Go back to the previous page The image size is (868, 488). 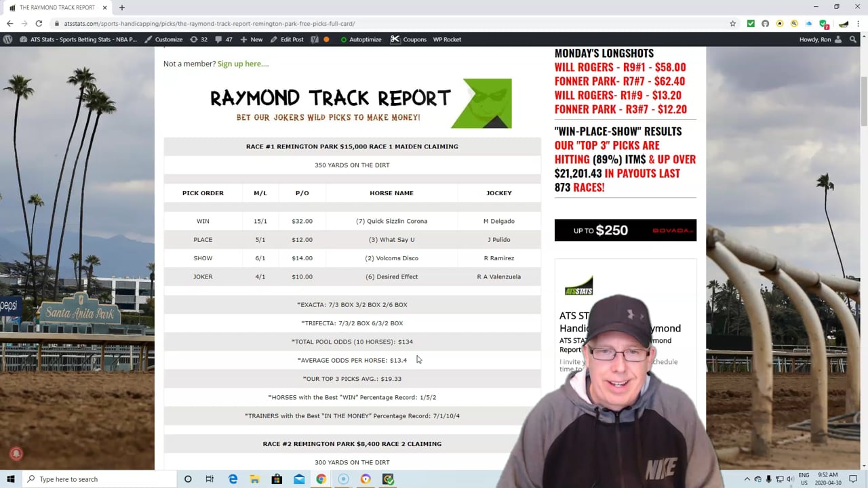tap(9, 23)
